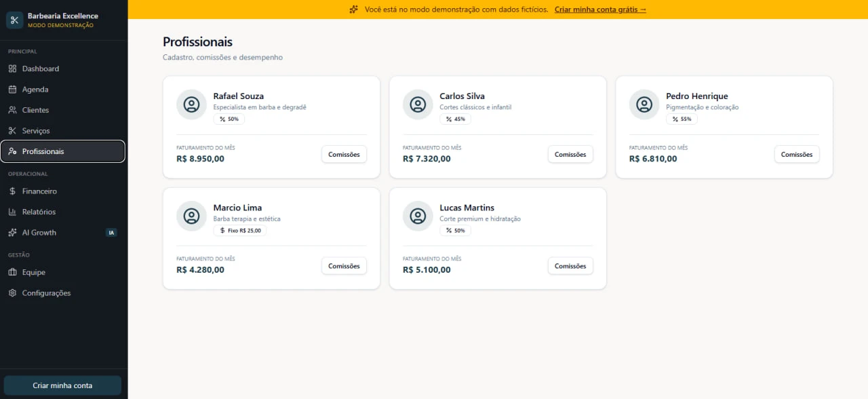Click 'Cadastro, comissões e desempenho' subtitle
The image size is (868, 399).
pos(222,58)
